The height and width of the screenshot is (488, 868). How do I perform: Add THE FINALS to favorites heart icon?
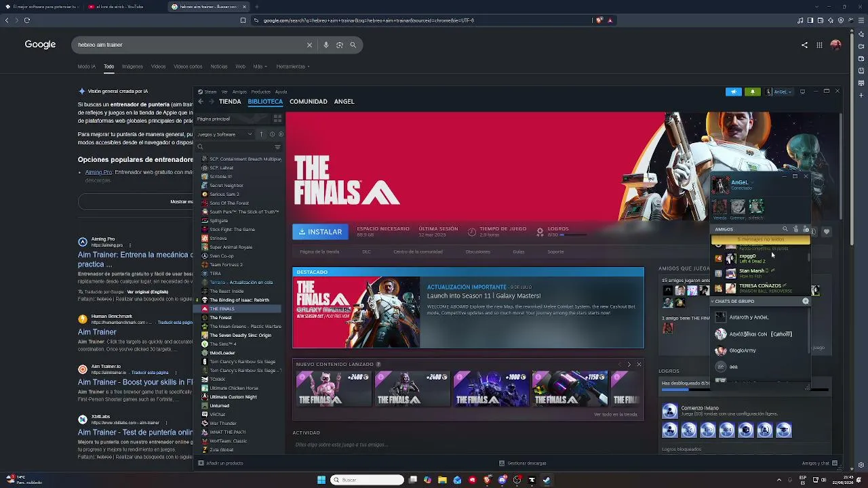[826, 232]
